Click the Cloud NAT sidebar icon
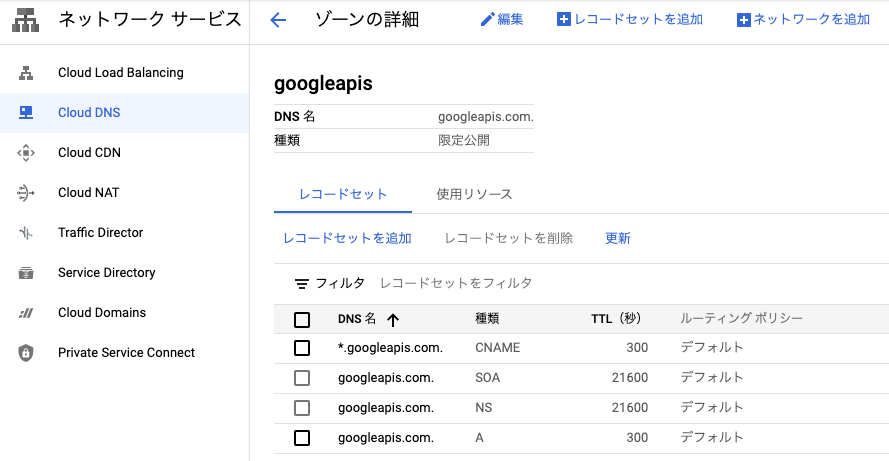 point(26,193)
